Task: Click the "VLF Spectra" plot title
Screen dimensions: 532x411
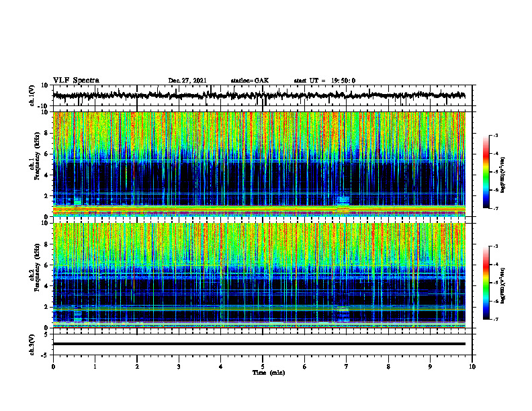Action: pyautogui.click(x=76, y=81)
